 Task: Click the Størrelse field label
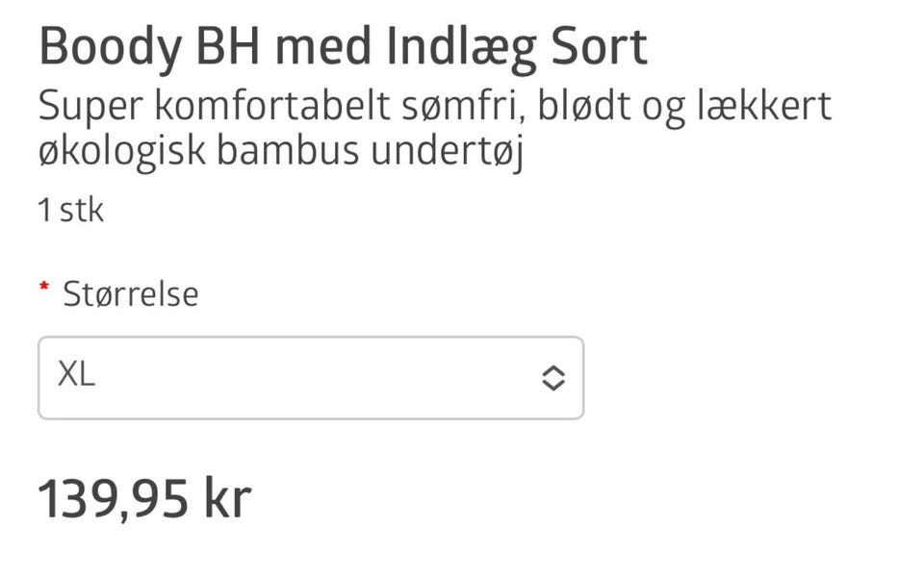pos(130,293)
